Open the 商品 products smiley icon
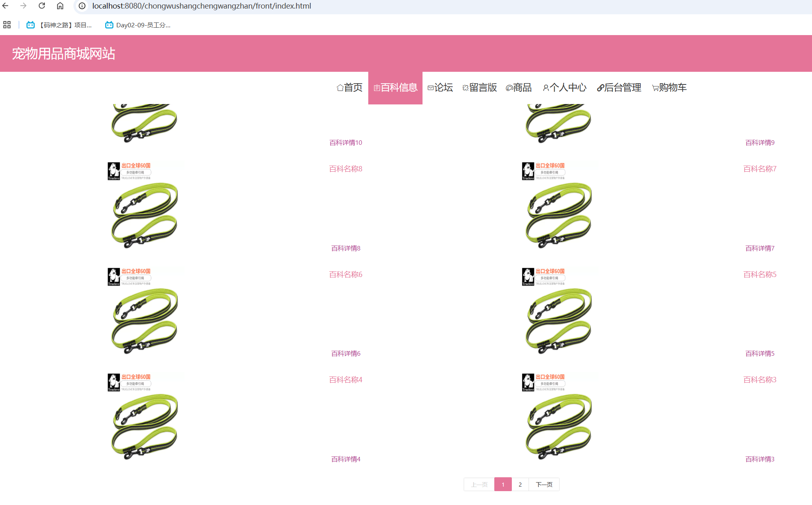The height and width of the screenshot is (505, 812). click(509, 88)
